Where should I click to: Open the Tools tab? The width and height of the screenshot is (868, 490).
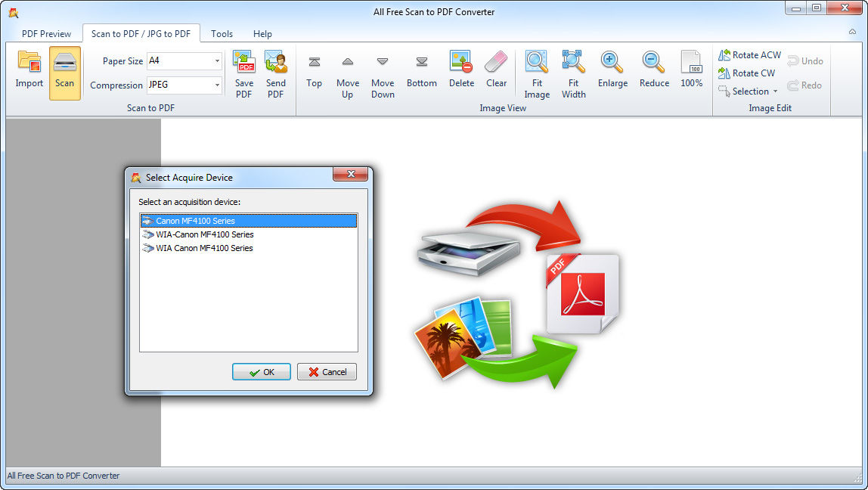pos(222,34)
